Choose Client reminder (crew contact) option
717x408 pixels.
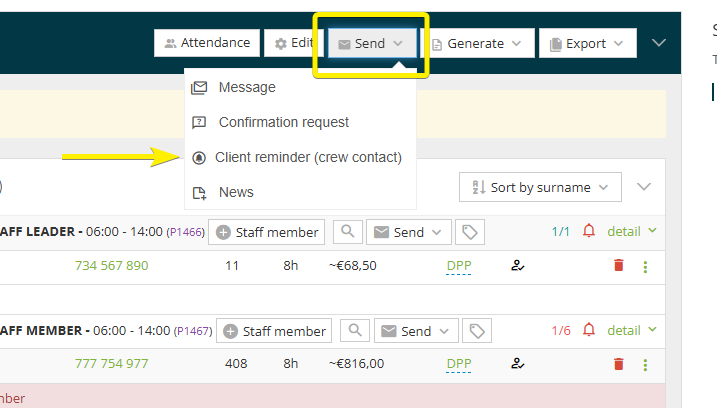[308, 157]
